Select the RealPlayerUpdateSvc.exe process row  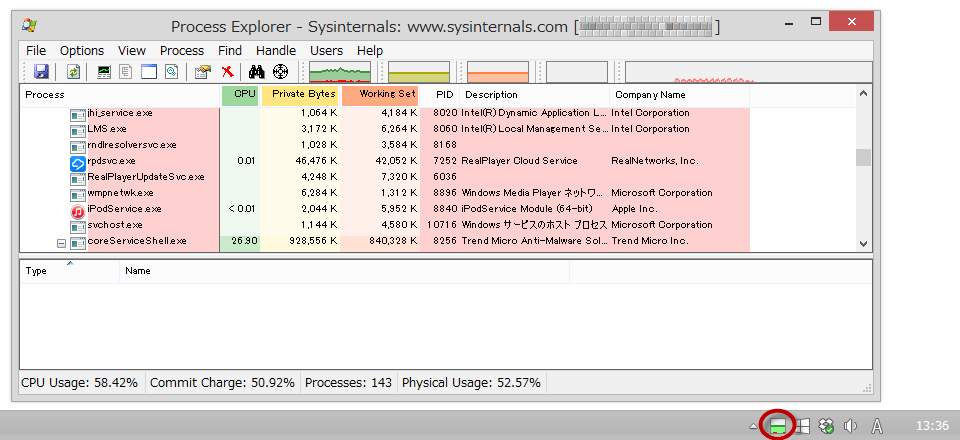pyautogui.click(x=385, y=177)
